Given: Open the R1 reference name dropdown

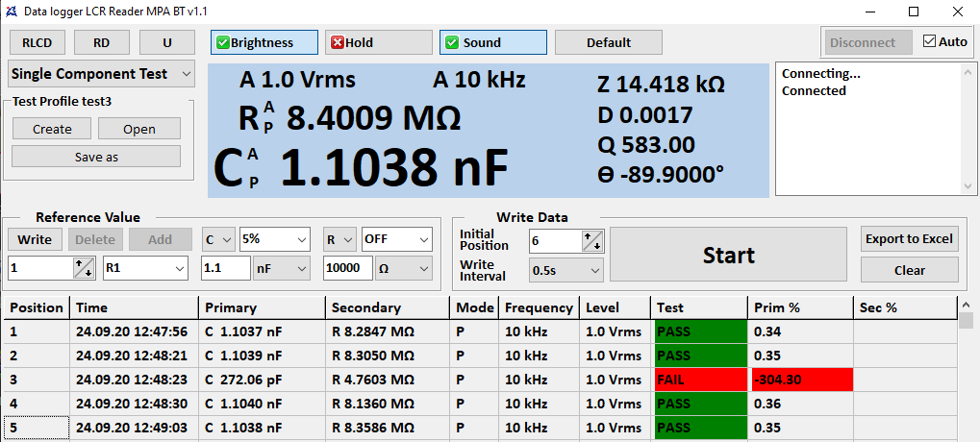Looking at the screenshot, I should (x=145, y=268).
